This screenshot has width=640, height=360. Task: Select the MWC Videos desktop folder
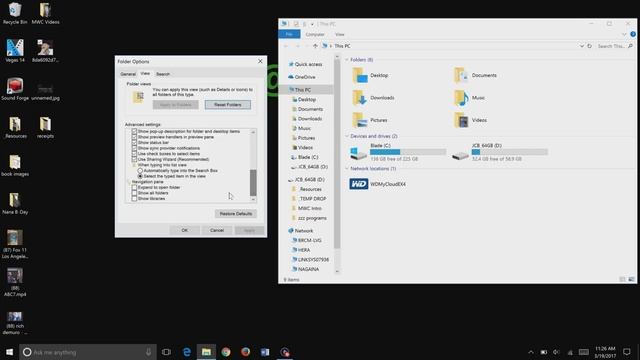(x=45, y=13)
